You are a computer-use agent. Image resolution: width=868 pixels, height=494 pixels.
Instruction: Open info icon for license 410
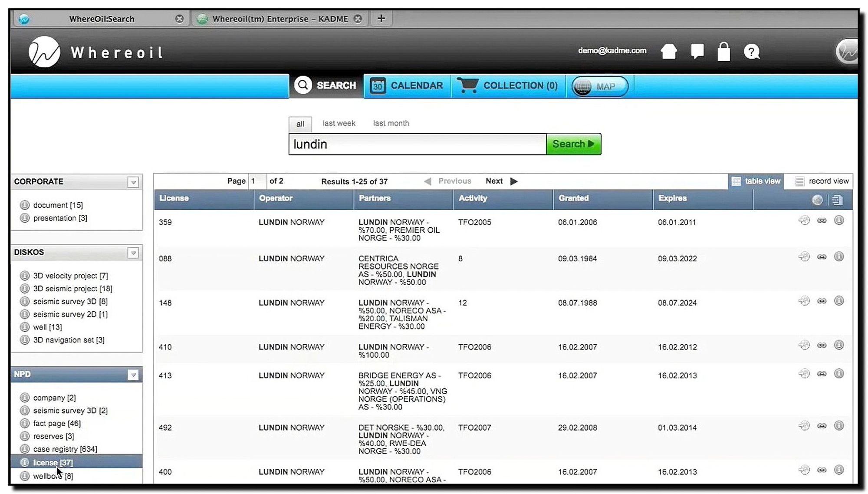839,345
